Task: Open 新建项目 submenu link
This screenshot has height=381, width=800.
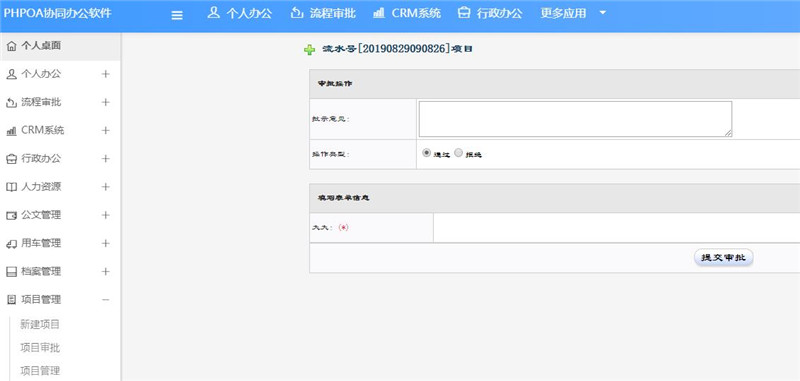Action: tap(40, 324)
